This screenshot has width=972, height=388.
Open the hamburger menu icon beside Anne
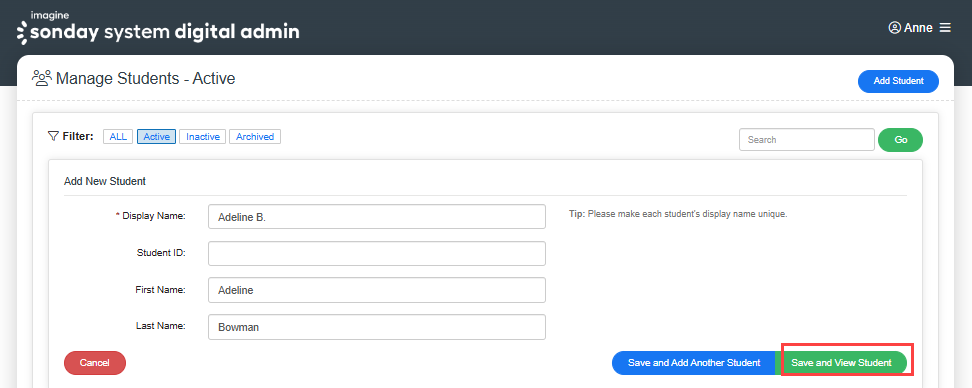[945, 28]
